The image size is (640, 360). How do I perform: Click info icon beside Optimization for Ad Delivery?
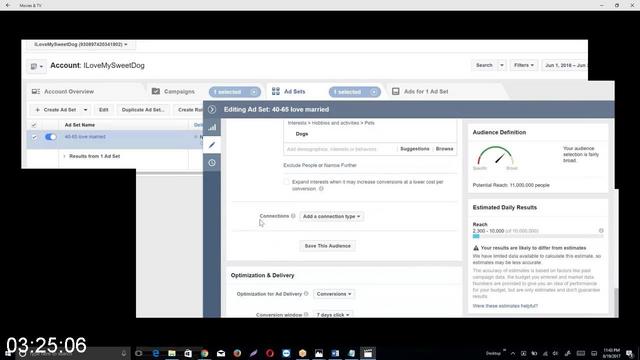coord(306,293)
